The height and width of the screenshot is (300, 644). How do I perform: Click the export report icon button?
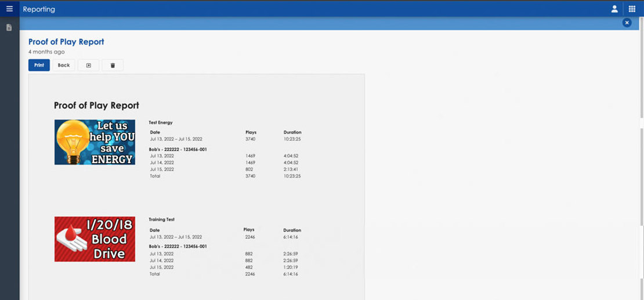click(x=89, y=65)
